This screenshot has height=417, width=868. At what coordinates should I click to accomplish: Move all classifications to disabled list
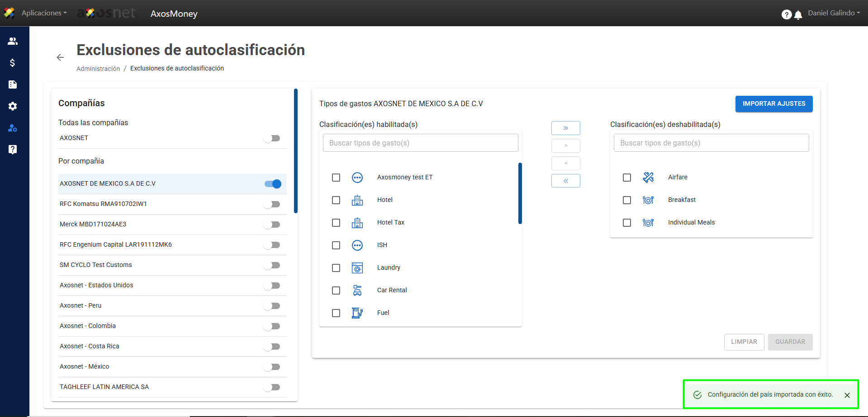click(x=565, y=128)
